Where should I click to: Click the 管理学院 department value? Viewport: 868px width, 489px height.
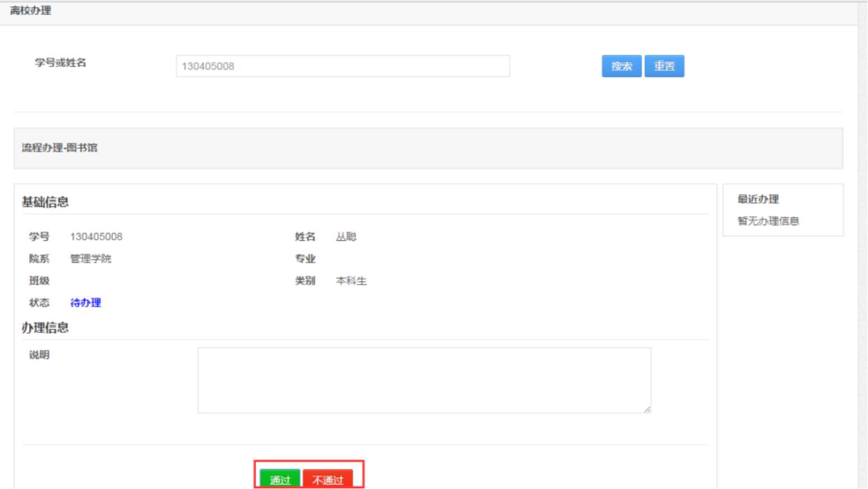[90, 258]
